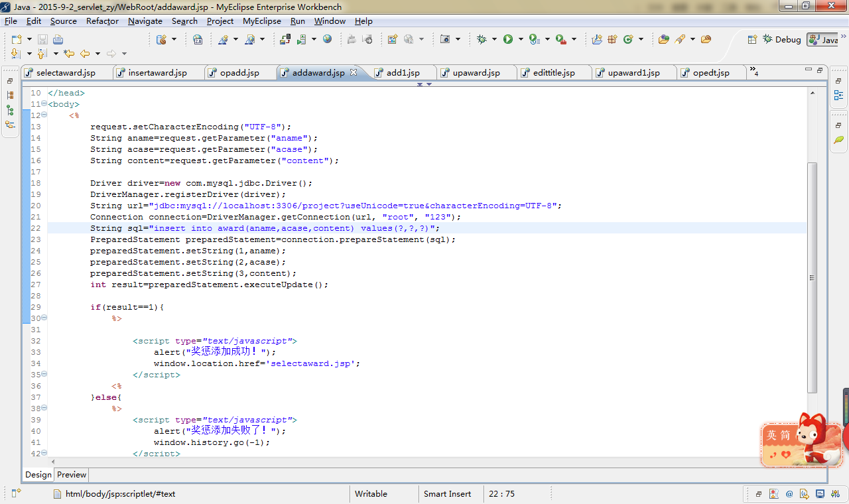Click the Outline icon in right sidebar
Screen dimensions: 849x504
839,95
